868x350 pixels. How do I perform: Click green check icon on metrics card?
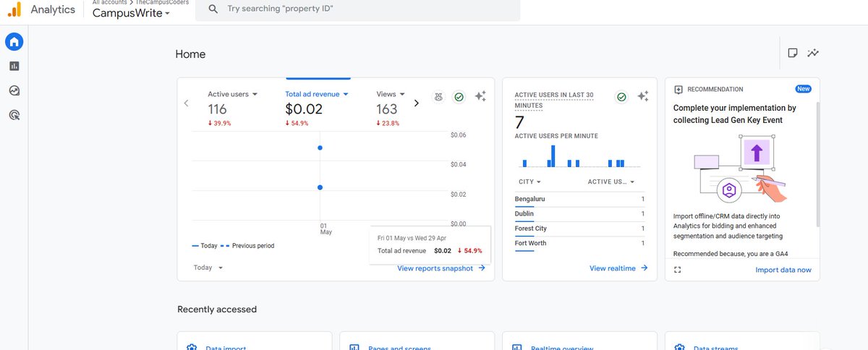[x=459, y=97]
